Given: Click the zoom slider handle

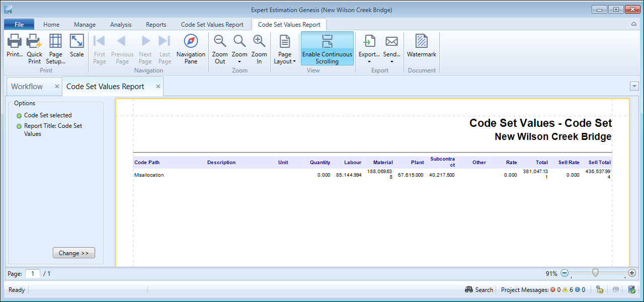Looking at the screenshot, I should pyautogui.click(x=595, y=273).
